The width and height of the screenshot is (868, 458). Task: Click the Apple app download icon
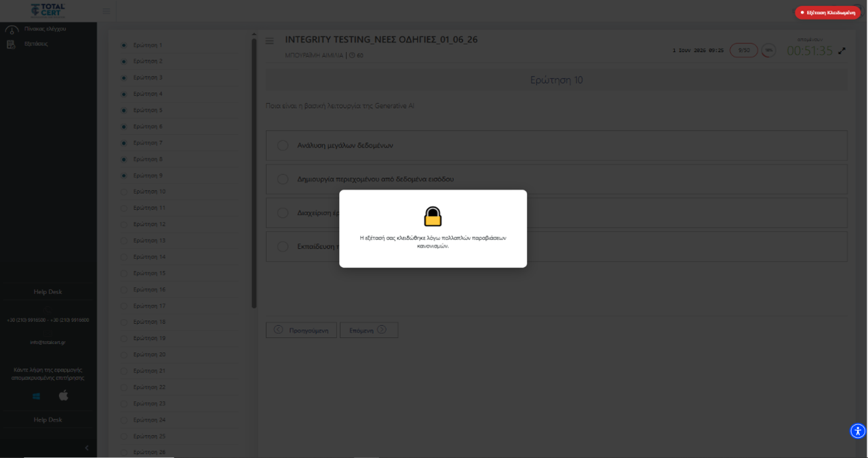pos(63,395)
